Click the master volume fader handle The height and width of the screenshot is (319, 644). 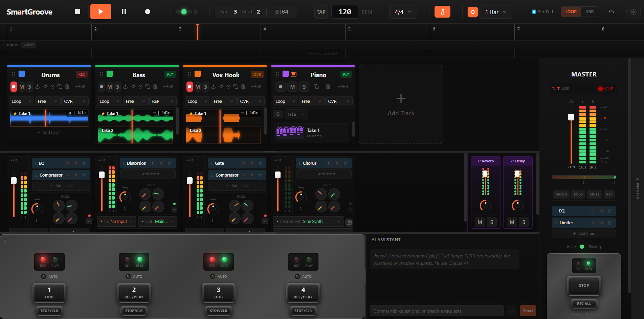pos(571,117)
